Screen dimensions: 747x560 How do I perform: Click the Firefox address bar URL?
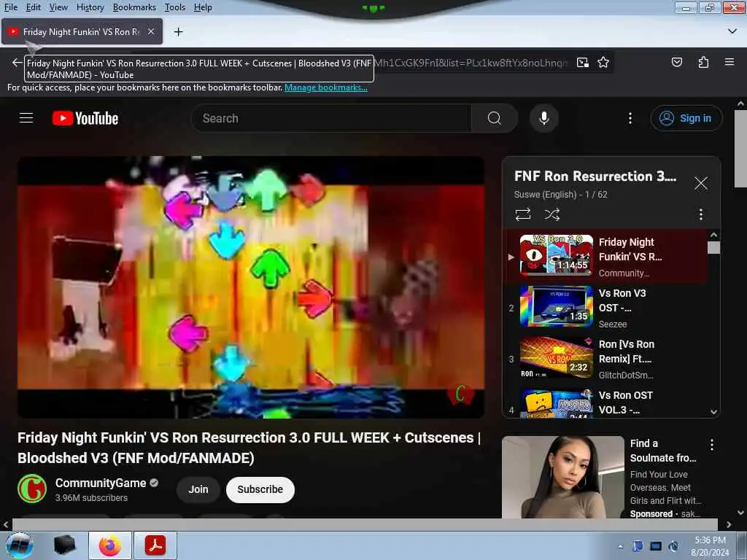point(472,63)
